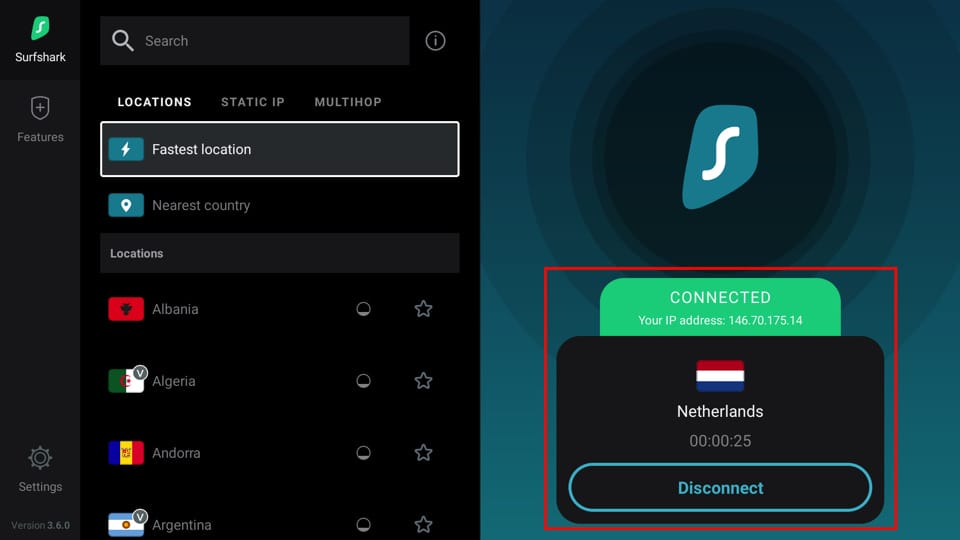Click the Fastest location lightning icon
The image size is (960, 540).
pyautogui.click(x=126, y=149)
